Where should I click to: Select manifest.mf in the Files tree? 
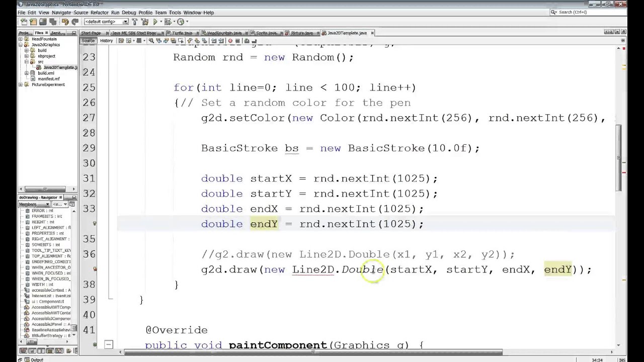pyautogui.click(x=48, y=79)
